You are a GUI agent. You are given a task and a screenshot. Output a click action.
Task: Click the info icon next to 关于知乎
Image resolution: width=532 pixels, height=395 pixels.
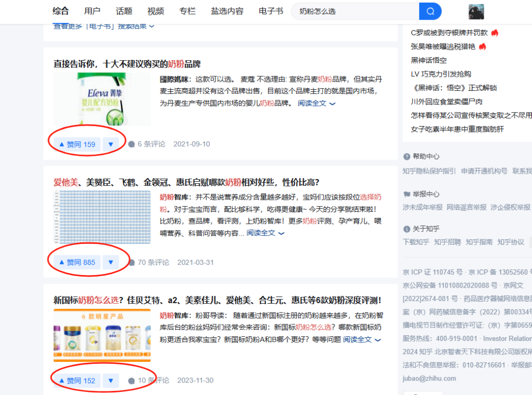tap(406, 228)
